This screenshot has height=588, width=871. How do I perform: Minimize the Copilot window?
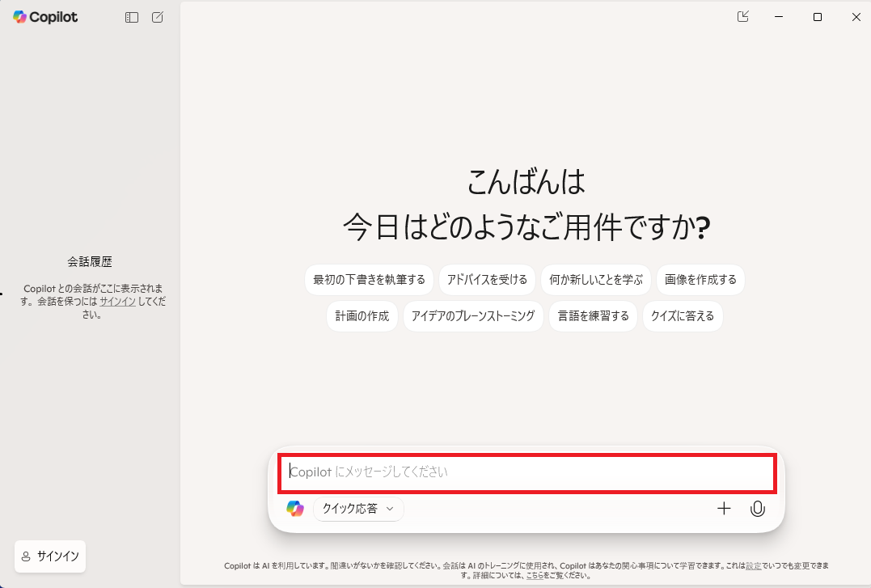[x=779, y=17]
